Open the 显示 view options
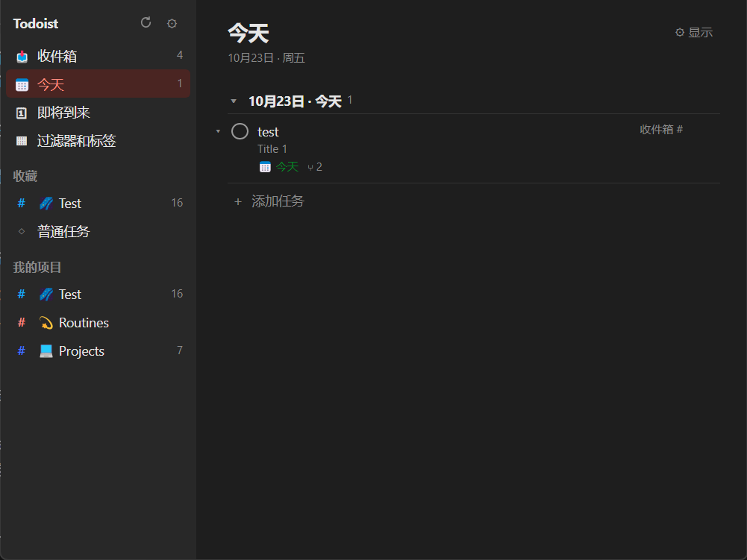Viewport: 747px width, 560px height. 694,32
